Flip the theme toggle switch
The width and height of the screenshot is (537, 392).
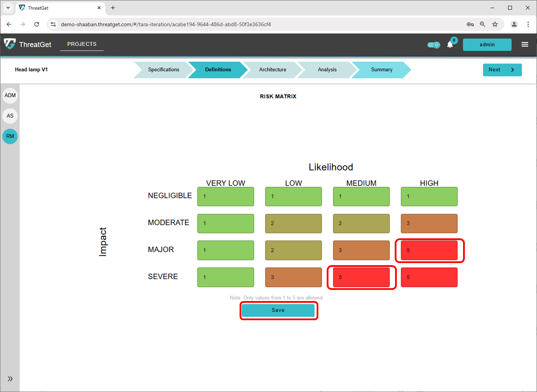(433, 45)
